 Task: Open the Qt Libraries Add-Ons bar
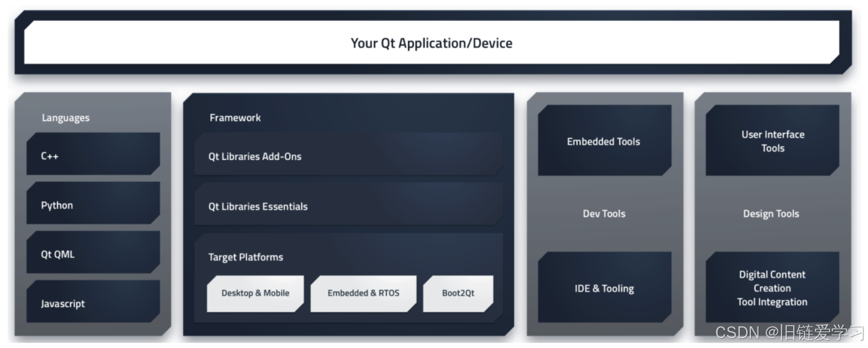pyautogui.click(x=349, y=155)
